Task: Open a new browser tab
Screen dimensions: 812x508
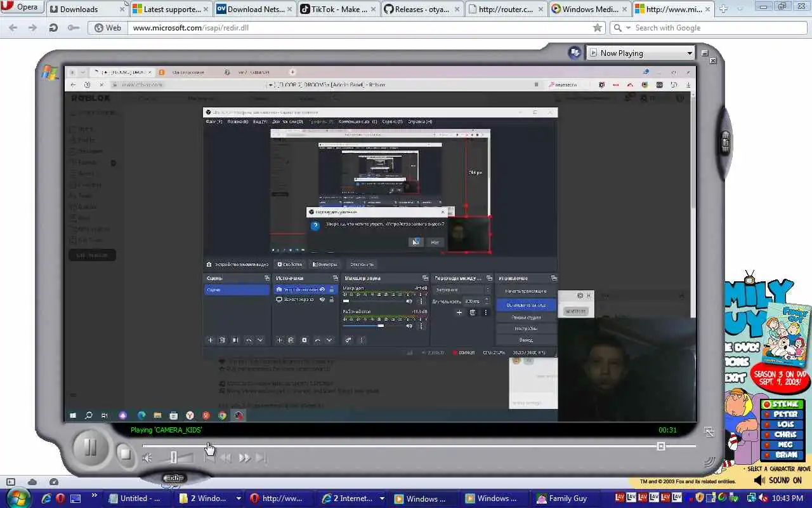Action: [x=723, y=9]
